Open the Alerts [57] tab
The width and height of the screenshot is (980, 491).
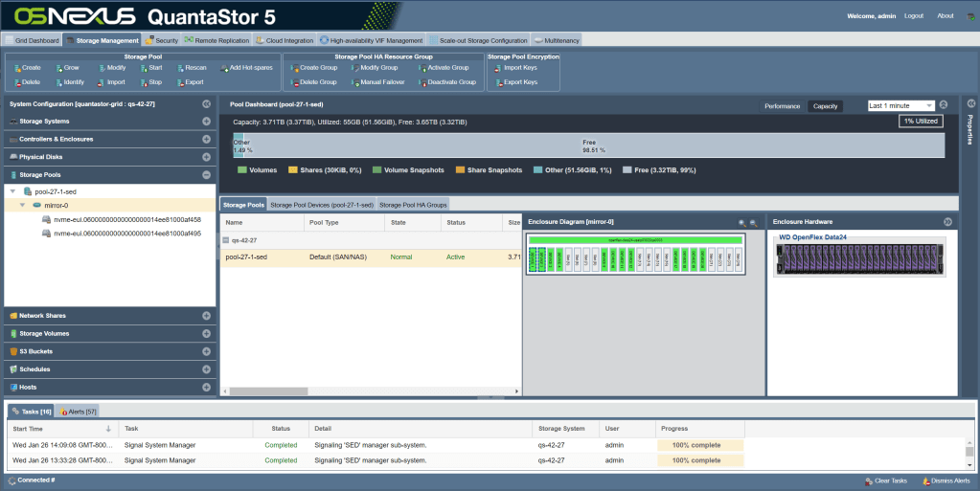79,412
